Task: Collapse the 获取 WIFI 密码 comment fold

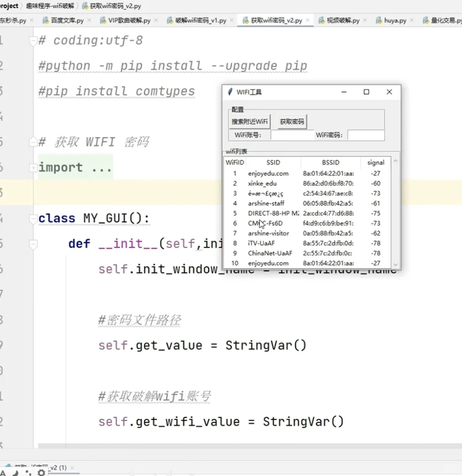Action: (33, 142)
